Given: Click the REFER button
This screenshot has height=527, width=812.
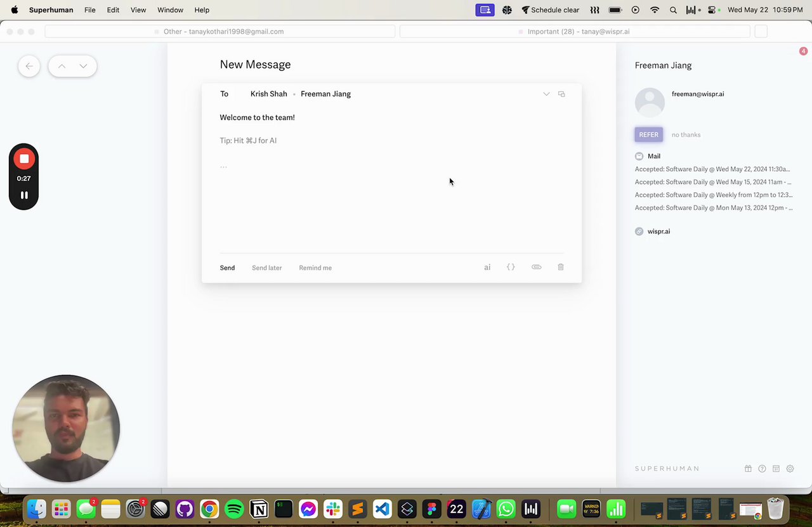Looking at the screenshot, I should [x=648, y=134].
